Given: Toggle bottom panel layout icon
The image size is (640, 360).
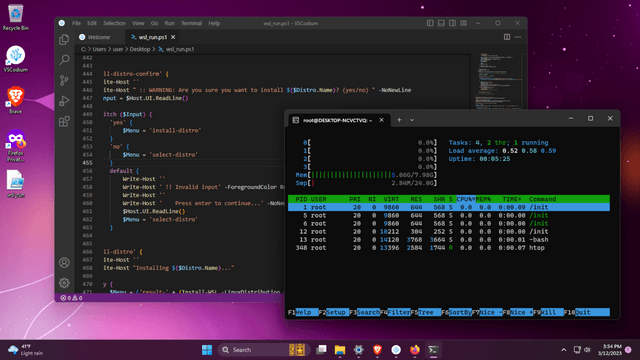Looking at the screenshot, I should click(x=441, y=23).
